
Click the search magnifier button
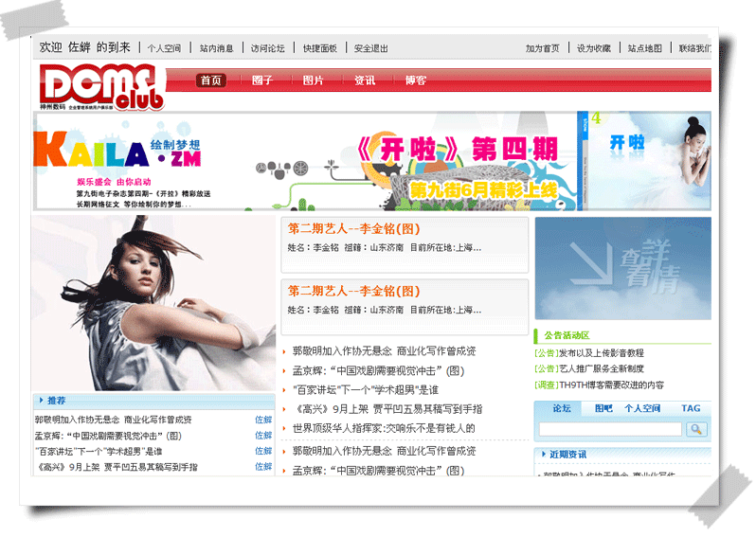click(x=696, y=429)
